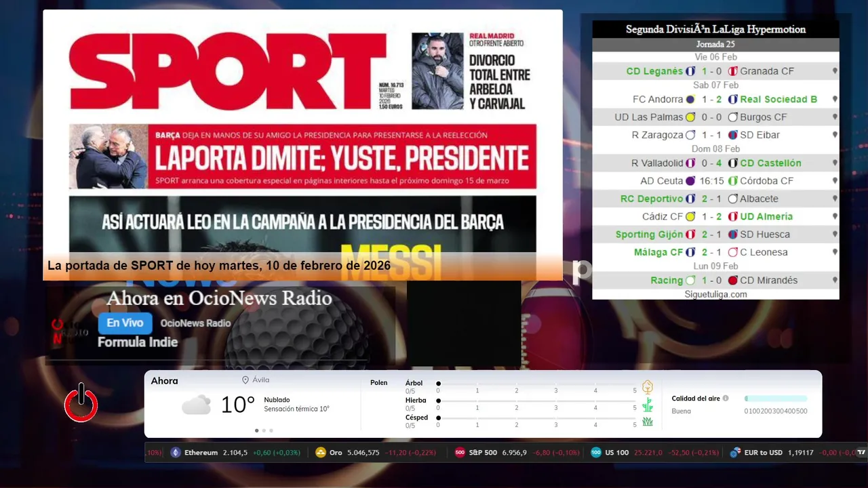Click the teal US 100 badge icon
This screenshot has height=488, width=868.
point(596,453)
